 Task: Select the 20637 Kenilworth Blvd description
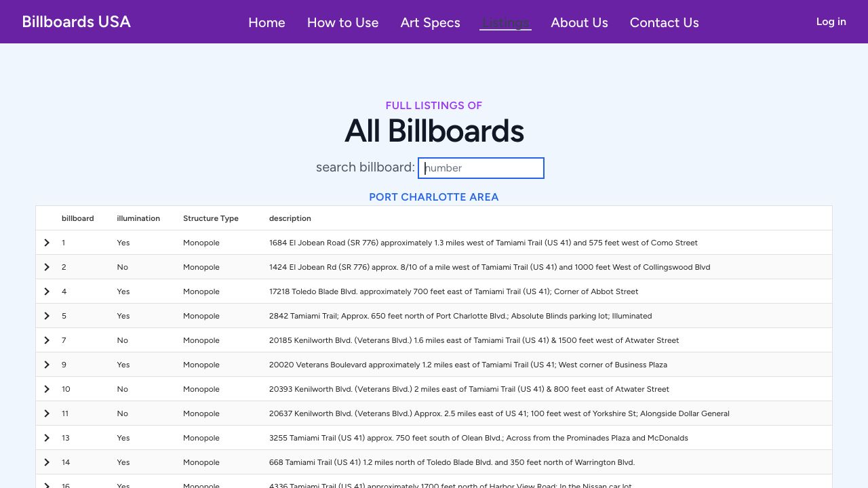click(x=499, y=413)
